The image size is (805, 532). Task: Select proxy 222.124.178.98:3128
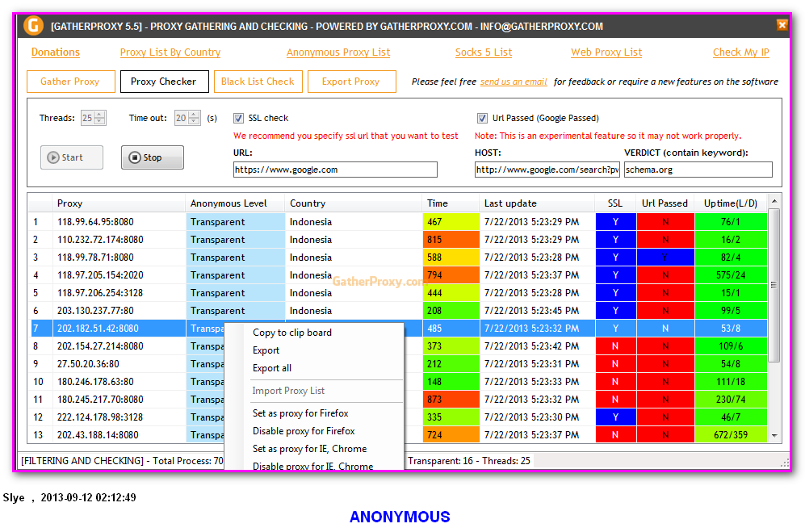click(398, 417)
